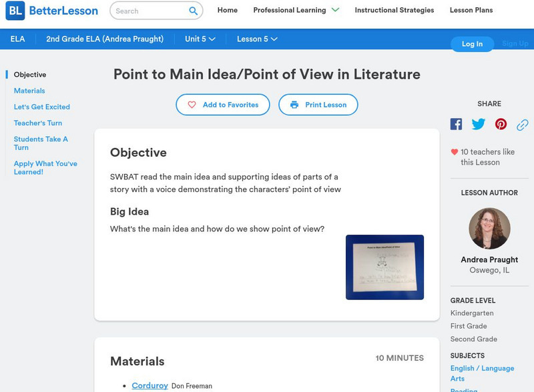
Task: Open Lesson Plans page
Action: click(471, 10)
